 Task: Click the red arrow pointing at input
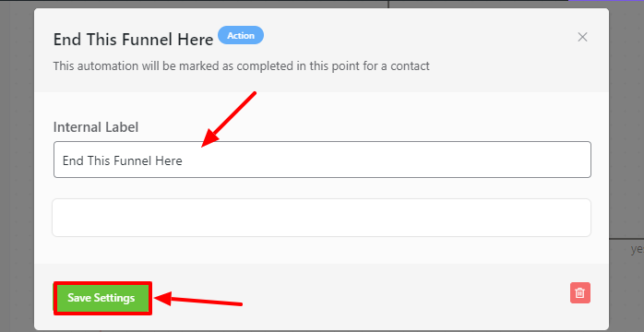tap(229, 119)
